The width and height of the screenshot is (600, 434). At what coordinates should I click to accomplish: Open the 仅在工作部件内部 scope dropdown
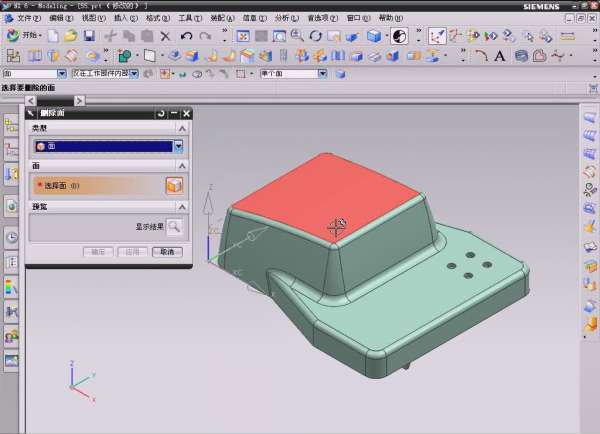pyautogui.click(x=136, y=73)
